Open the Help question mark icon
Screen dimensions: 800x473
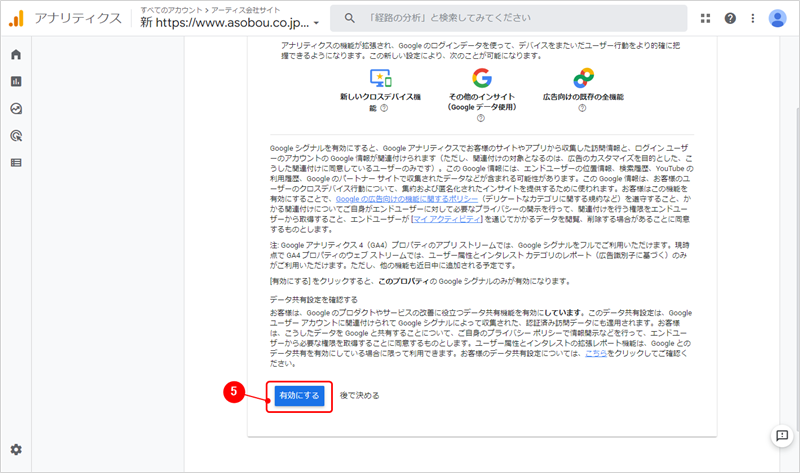(x=730, y=18)
